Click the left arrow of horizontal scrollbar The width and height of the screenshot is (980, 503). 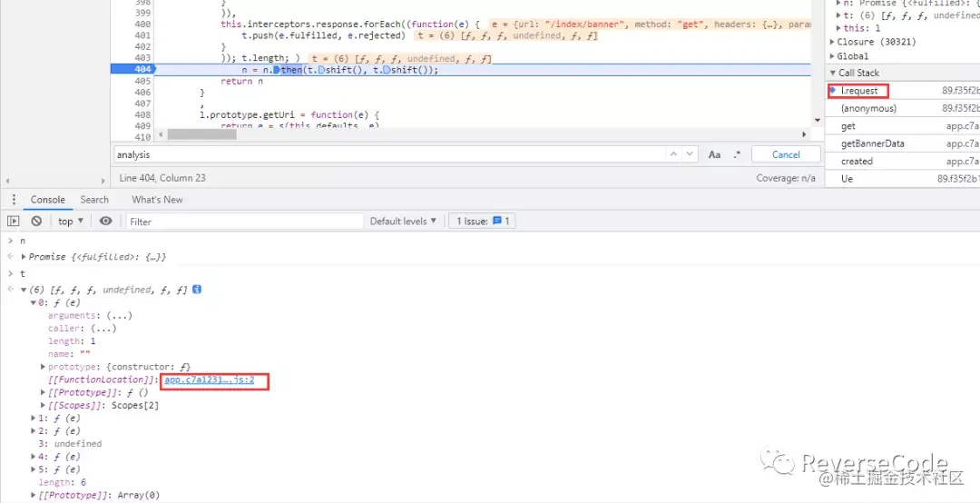[x=161, y=133]
